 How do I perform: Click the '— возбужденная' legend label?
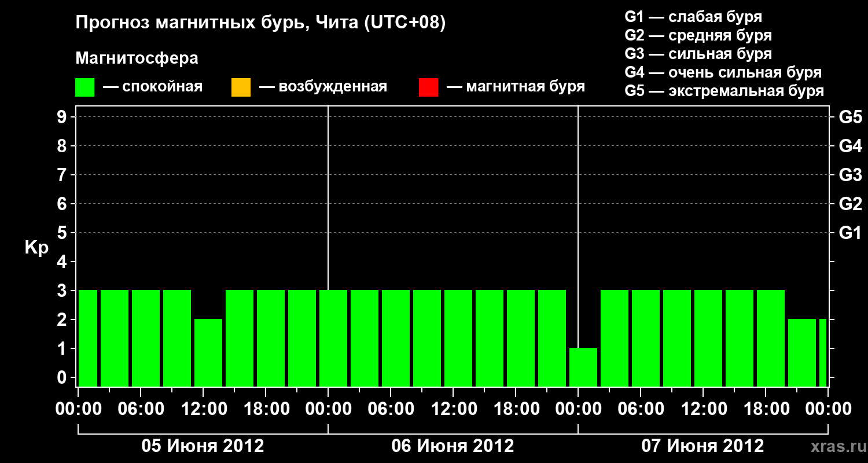coord(323,87)
